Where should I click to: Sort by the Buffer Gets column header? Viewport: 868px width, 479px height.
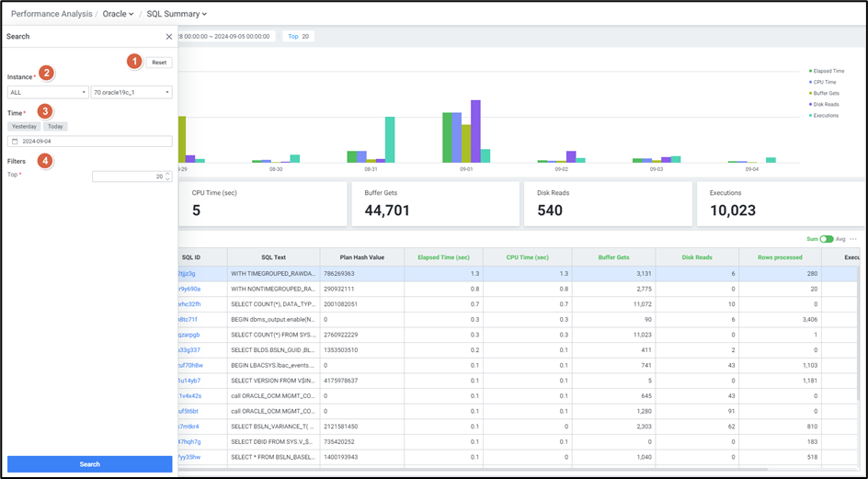(x=613, y=257)
